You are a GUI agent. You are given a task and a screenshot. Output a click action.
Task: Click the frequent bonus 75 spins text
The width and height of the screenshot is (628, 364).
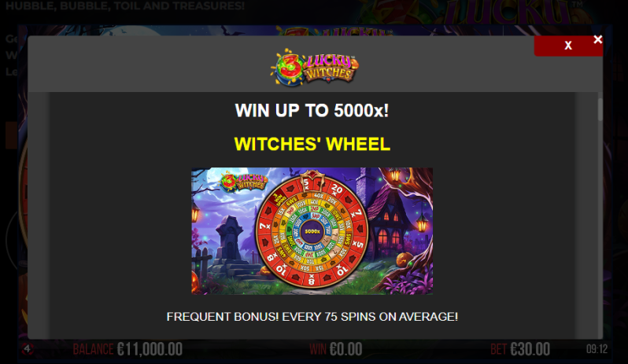pyautogui.click(x=312, y=317)
